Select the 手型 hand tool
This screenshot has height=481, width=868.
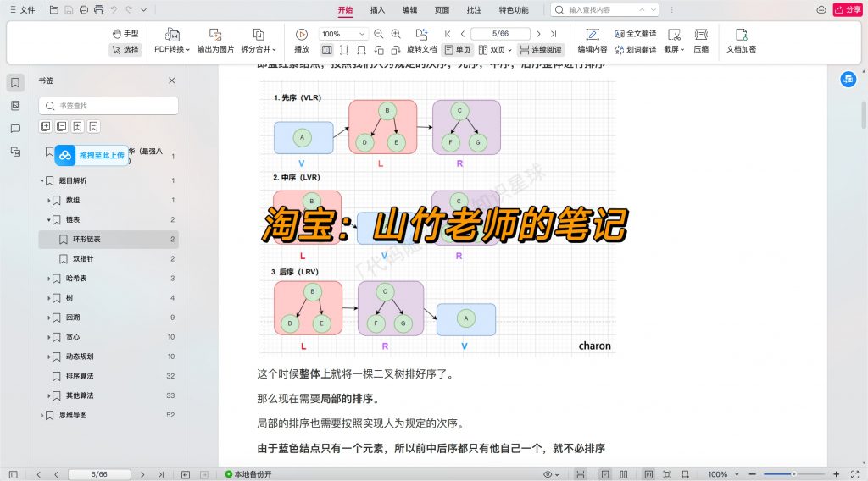tap(125, 34)
